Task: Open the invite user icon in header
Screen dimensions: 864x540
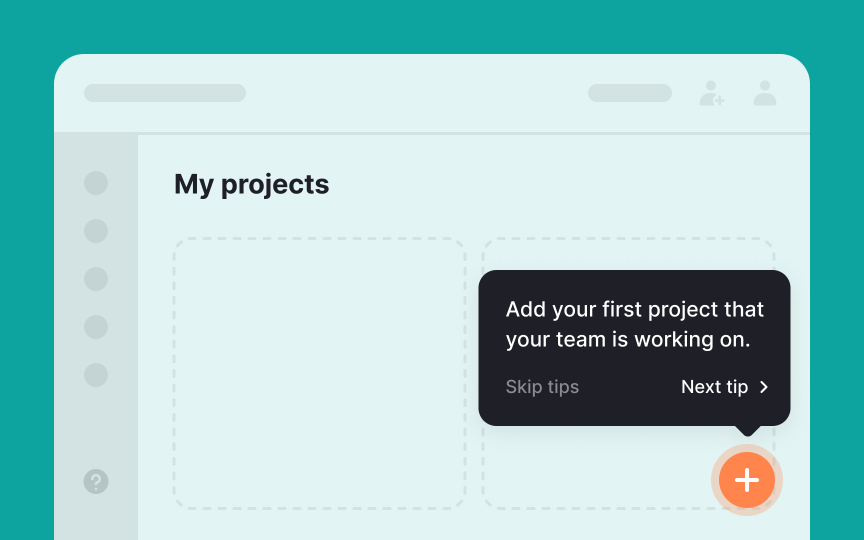Action: coord(711,93)
